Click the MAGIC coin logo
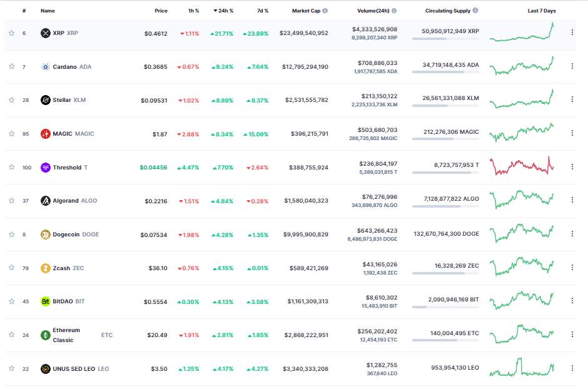Screen dimensions: 588x389 46,134
